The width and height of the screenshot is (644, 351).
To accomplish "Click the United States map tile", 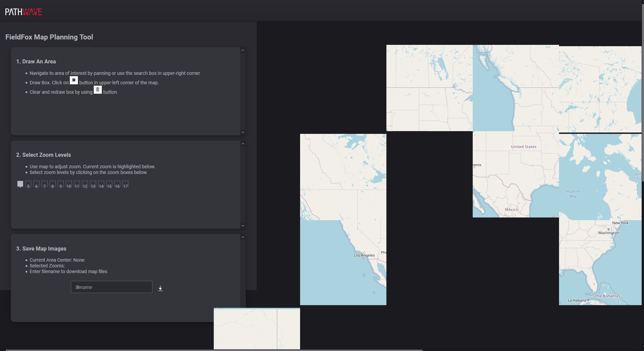I will coord(516,174).
